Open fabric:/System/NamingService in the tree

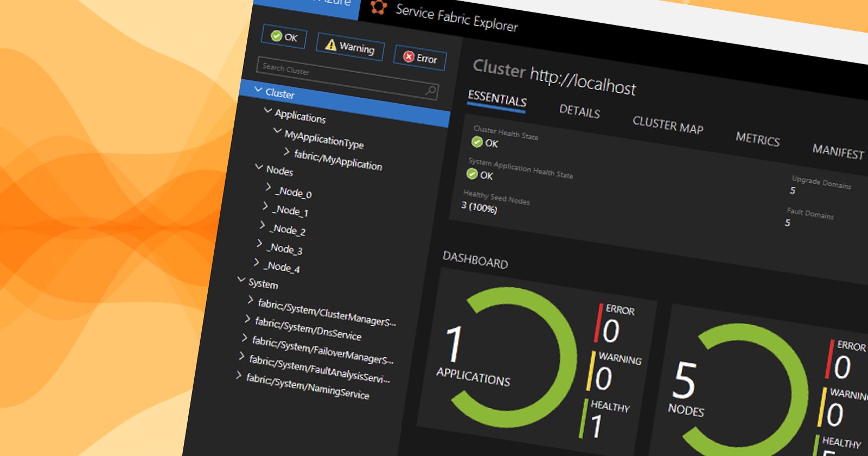click(308, 387)
